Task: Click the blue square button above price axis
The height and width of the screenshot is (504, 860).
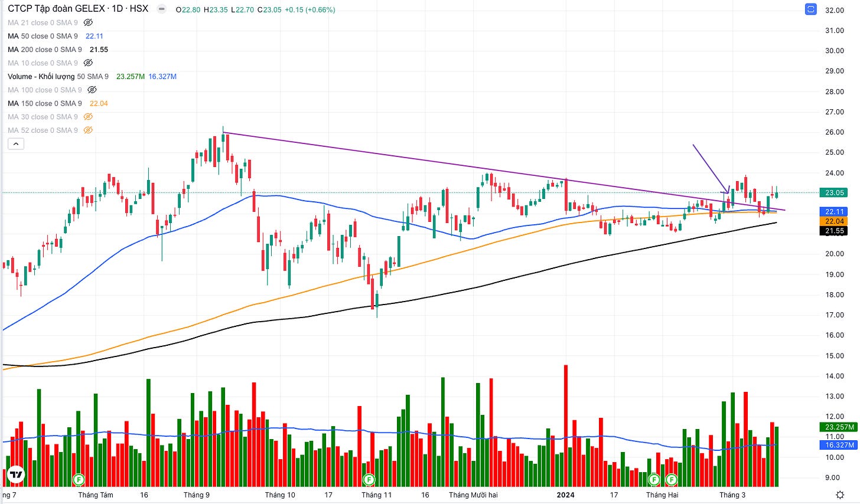Action: [x=811, y=9]
